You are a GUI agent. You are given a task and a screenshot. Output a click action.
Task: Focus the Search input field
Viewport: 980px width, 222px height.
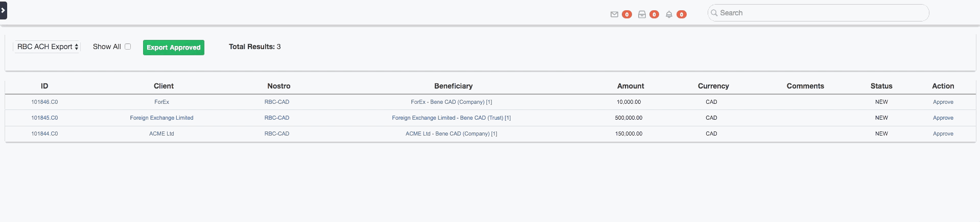coord(818,13)
